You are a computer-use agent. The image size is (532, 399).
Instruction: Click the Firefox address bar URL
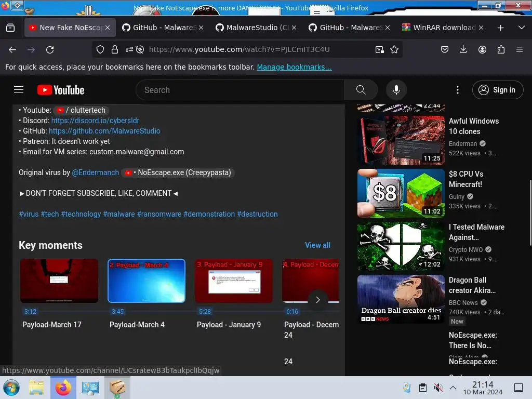click(239, 49)
